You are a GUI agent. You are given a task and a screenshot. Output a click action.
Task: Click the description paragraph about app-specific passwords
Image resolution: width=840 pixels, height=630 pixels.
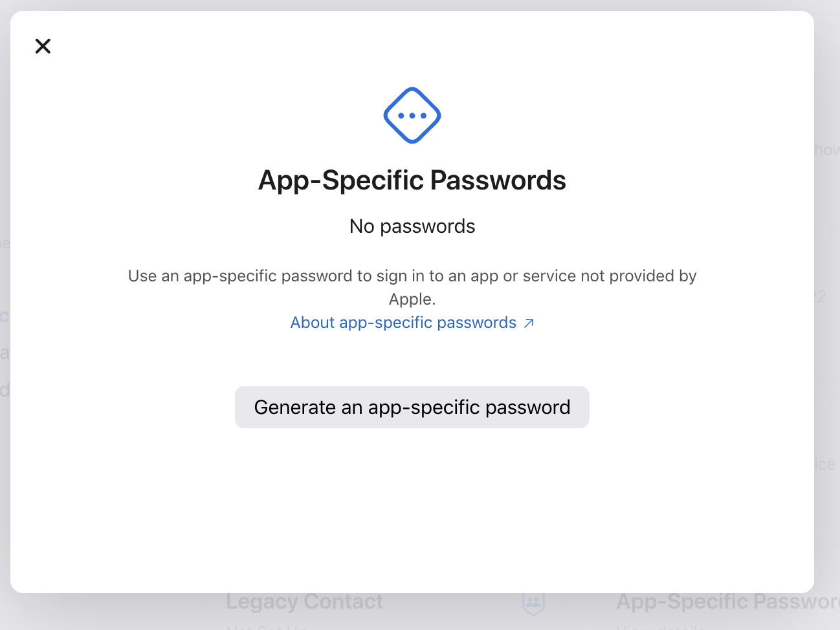coord(412,287)
